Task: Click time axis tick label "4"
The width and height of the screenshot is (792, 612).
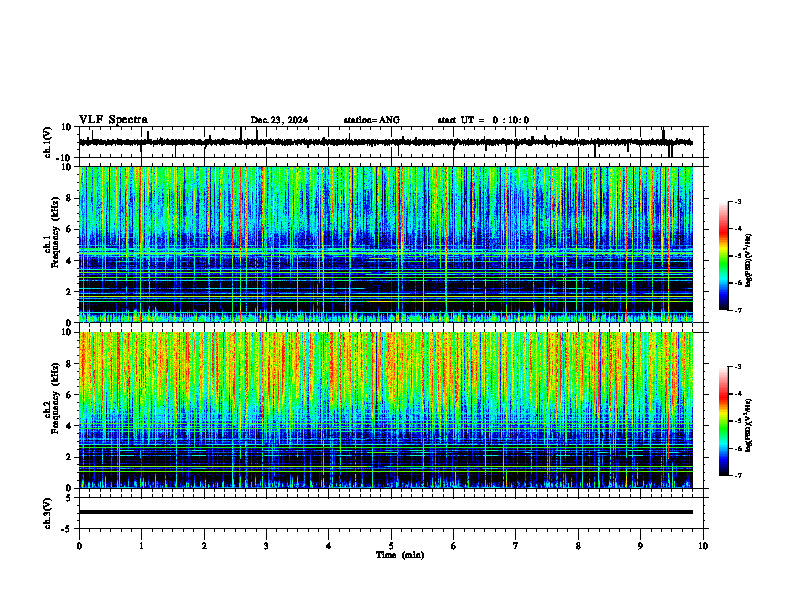Action: pos(329,546)
